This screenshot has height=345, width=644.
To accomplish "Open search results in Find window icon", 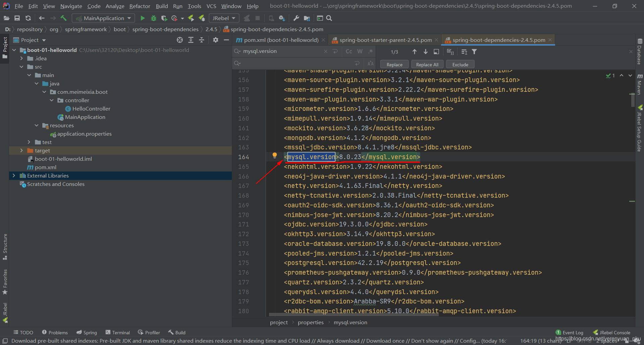I will (436, 52).
